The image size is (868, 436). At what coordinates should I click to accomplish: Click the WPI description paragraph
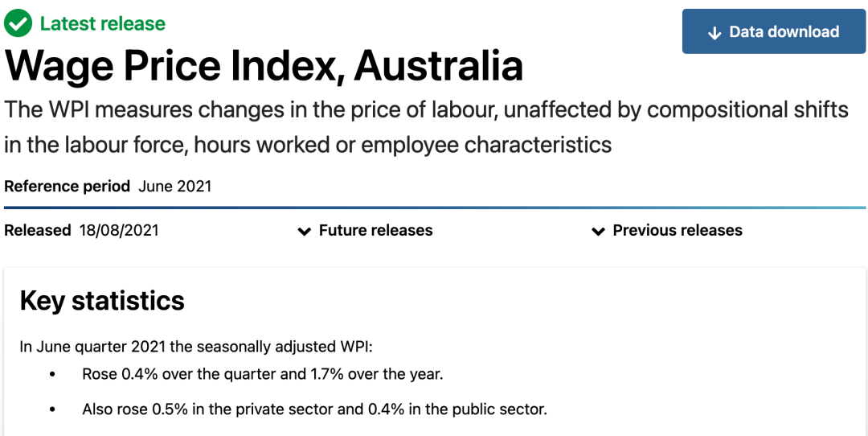[x=426, y=127]
